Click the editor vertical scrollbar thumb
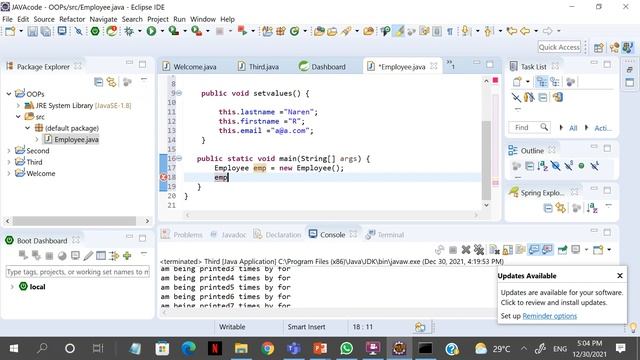This screenshot has height=360, width=640. click(x=486, y=160)
